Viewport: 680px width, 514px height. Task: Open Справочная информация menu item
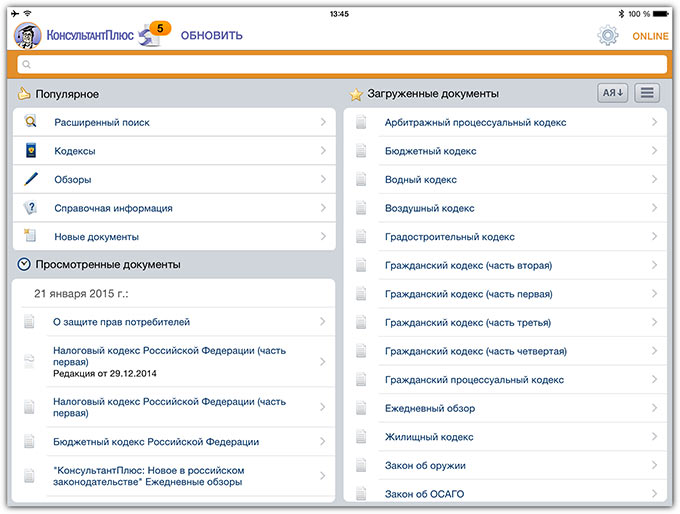[174, 208]
